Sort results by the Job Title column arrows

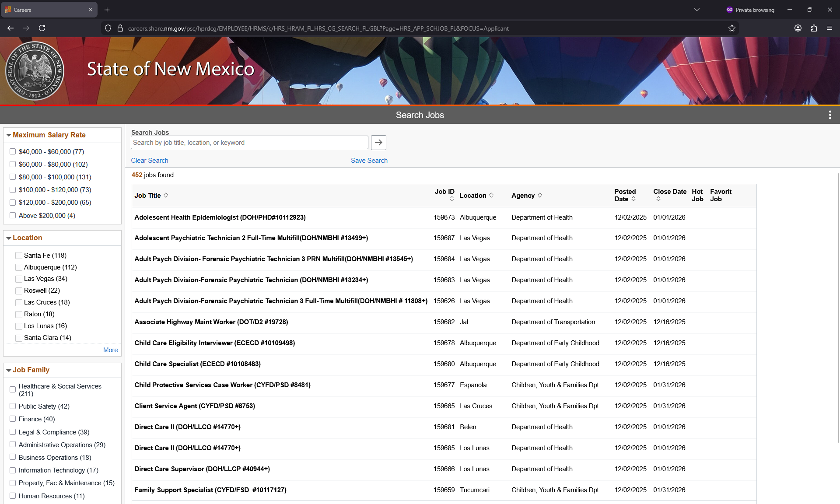166,196
